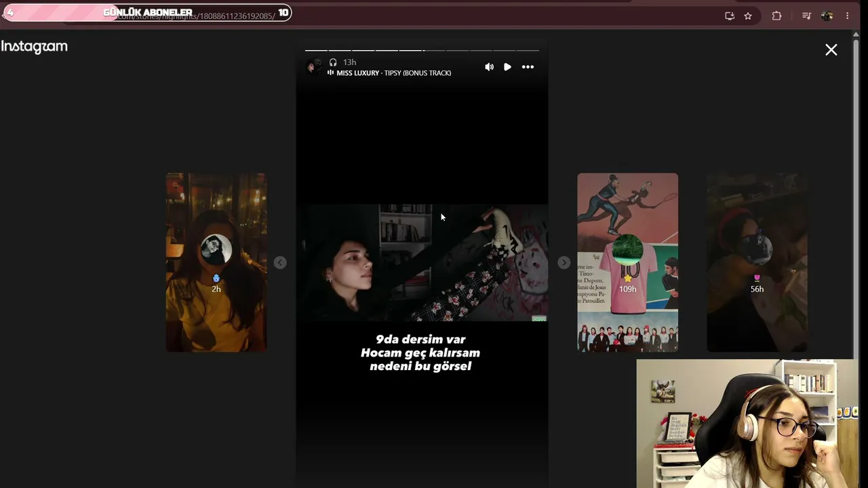Go to the previous story with the left arrow
Screen dimensions: 868x488
click(280, 262)
